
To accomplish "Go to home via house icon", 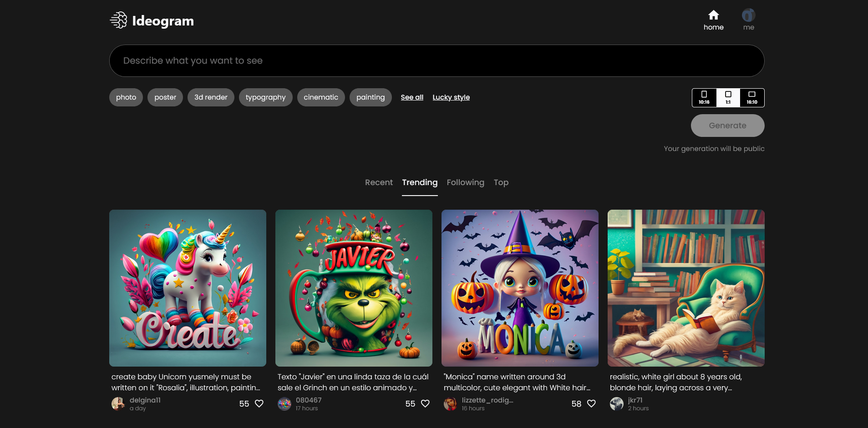I will coord(713,15).
